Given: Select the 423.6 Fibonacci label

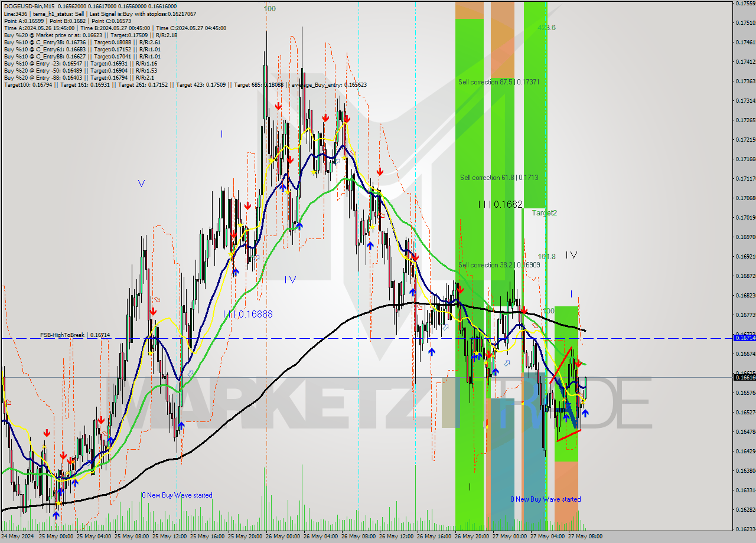Looking at the screenshot, I should (546, 28).
